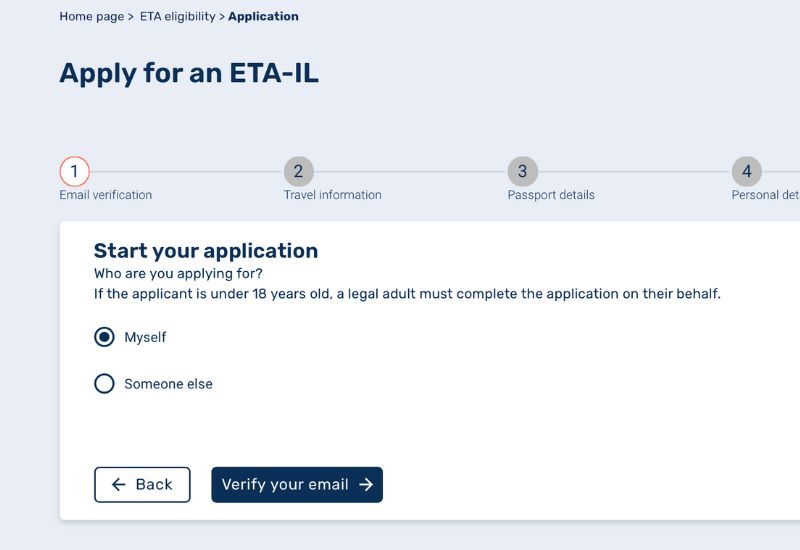Jump to step 4 circle
This screenshot has width=800, height=550.
[746, 171]
